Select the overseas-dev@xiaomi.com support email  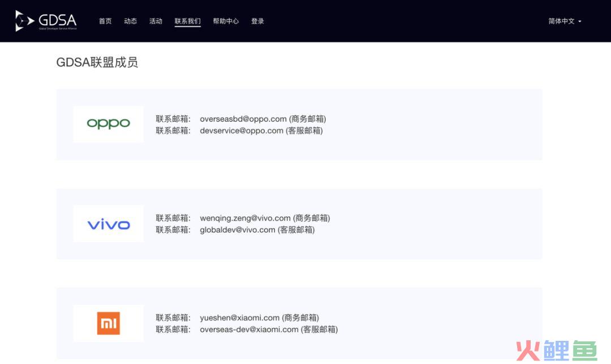[x=249, y=330]
